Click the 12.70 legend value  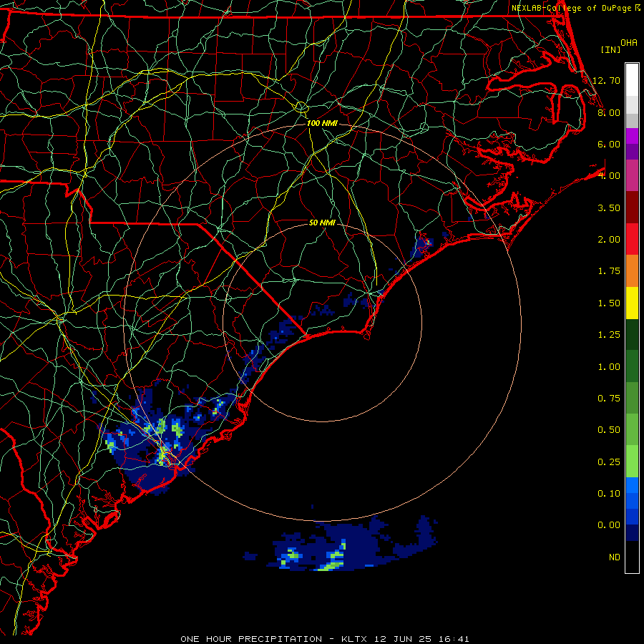[606, 80]
